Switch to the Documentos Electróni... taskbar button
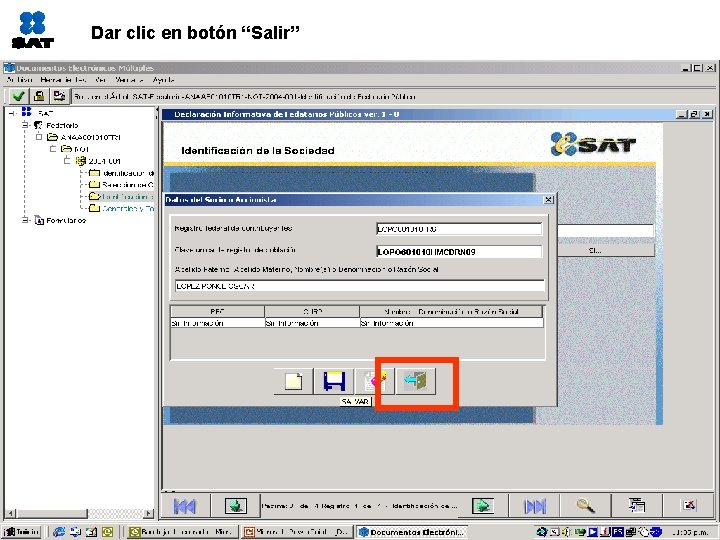Screen dimensions: 720x540 [411, 532]
